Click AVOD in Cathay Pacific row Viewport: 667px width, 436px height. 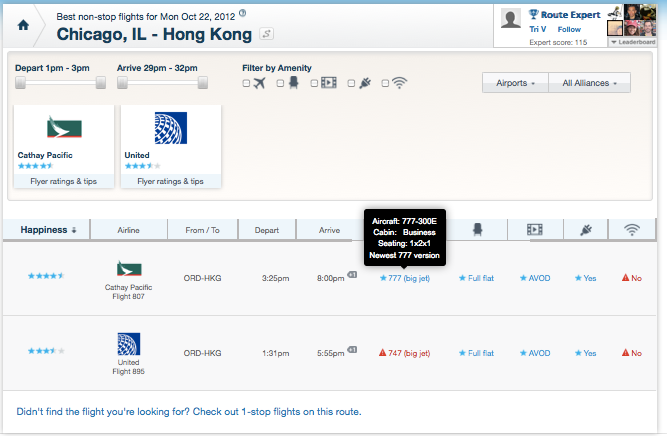tap(535, 278)
